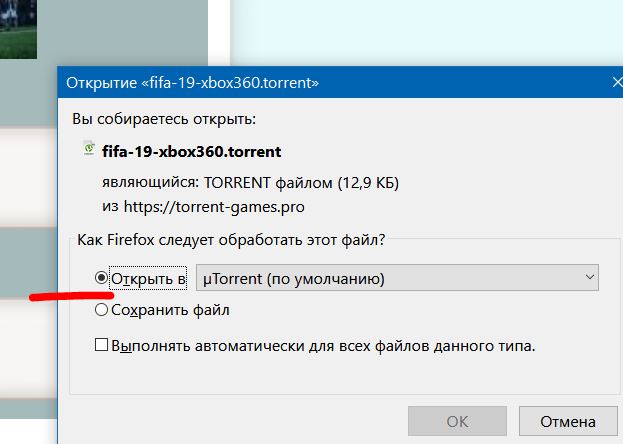Click the bold fifa-19-xbox360.torrent filename

pos(192,151)
